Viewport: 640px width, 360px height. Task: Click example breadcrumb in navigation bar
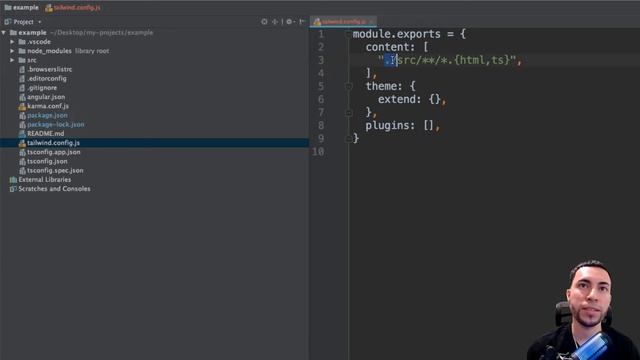[21, 7]
